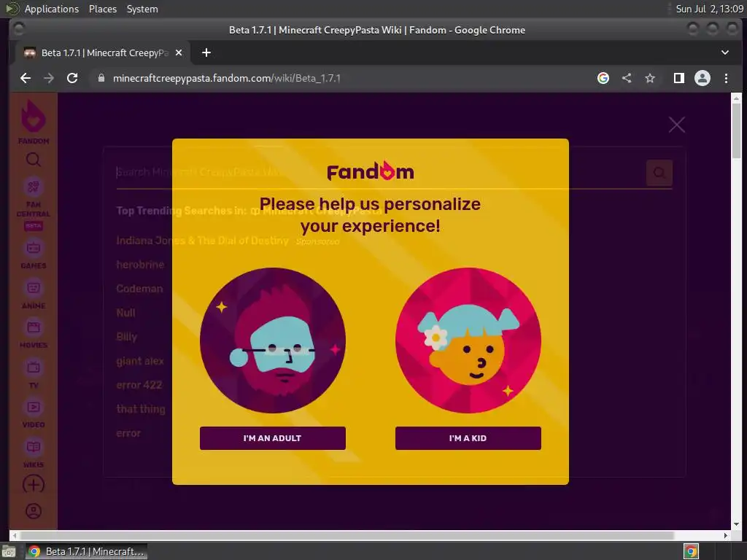The image size is (747, 560).
Task: Click the horizontal scrollbar thumb
Action: [346, 535]
